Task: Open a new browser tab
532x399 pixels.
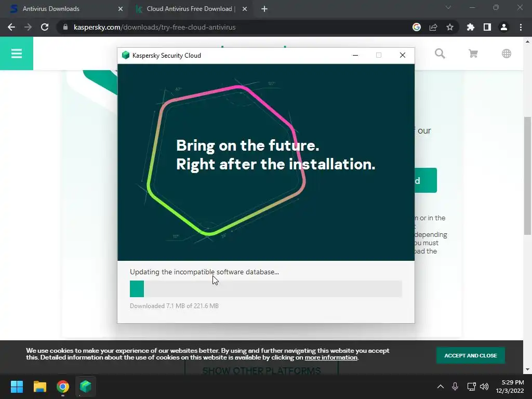Action: pos(264,9)
